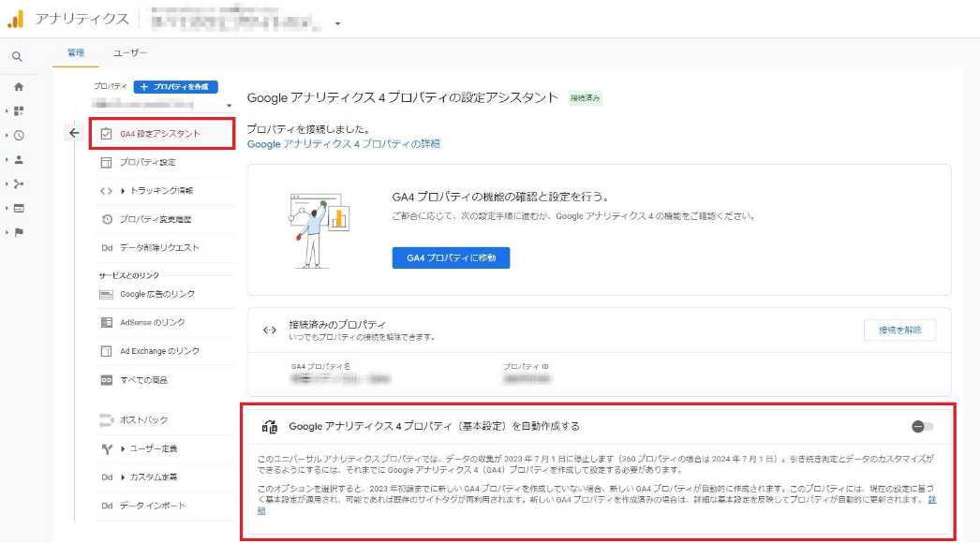Open the customization dashboard grid icon

pos(19,111)
